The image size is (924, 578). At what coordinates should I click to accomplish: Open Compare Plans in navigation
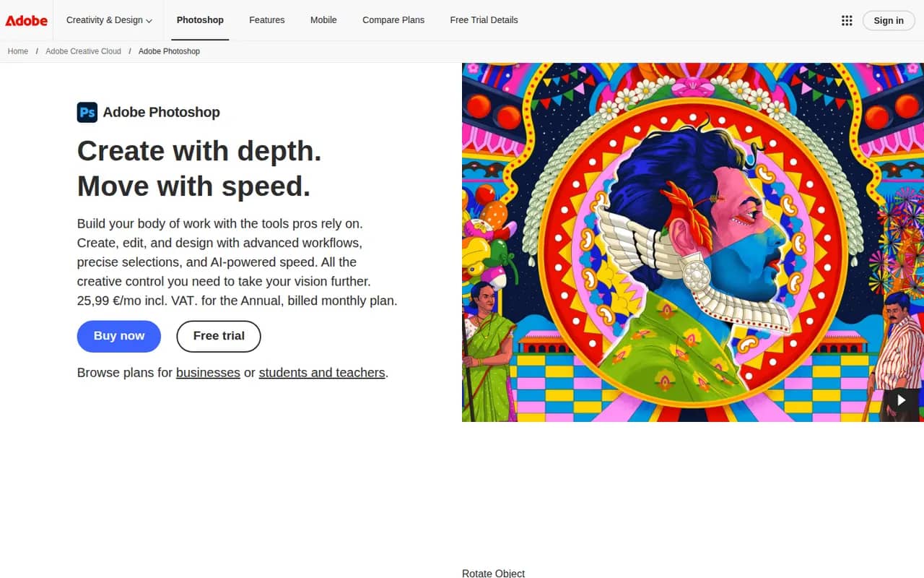point(393,20)
